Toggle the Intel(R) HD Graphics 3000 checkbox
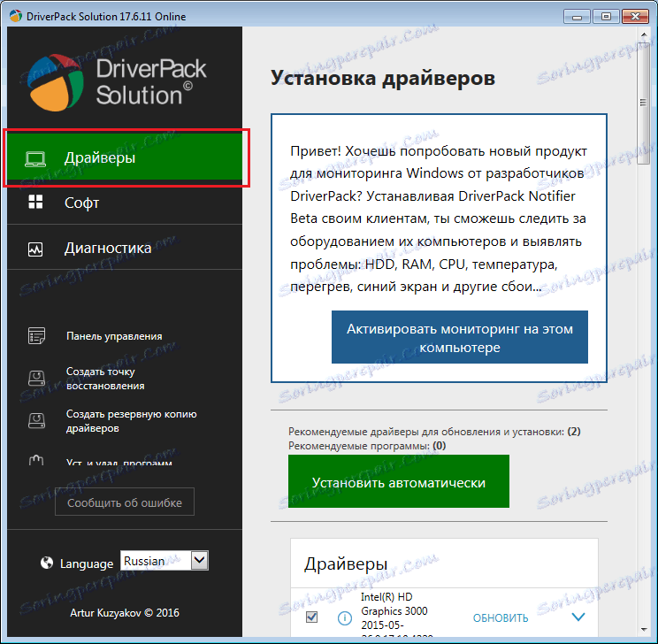The image size is (658, 644). pyautogui.click(x=311, y=617)
